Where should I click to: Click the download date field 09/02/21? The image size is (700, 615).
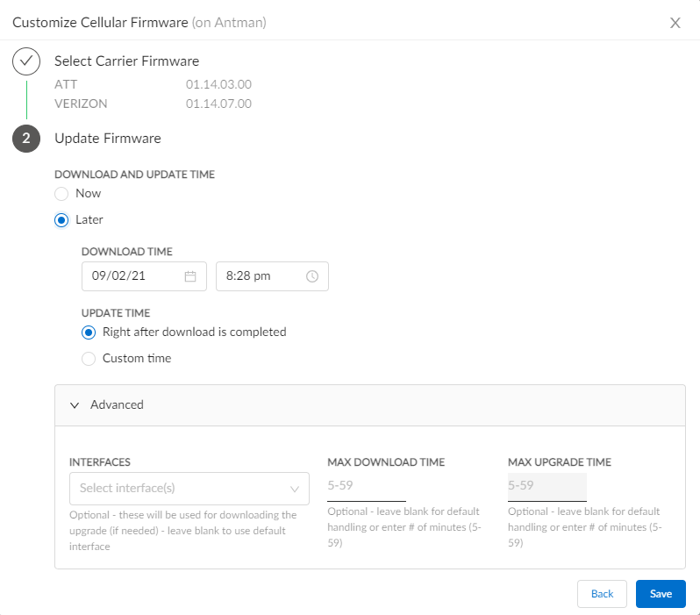[132, 276]
